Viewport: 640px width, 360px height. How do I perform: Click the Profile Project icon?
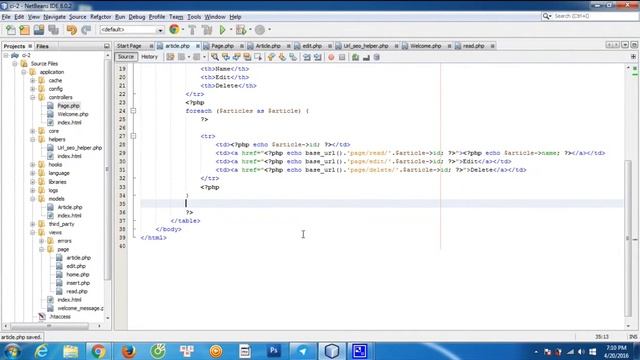pos(260,30)
